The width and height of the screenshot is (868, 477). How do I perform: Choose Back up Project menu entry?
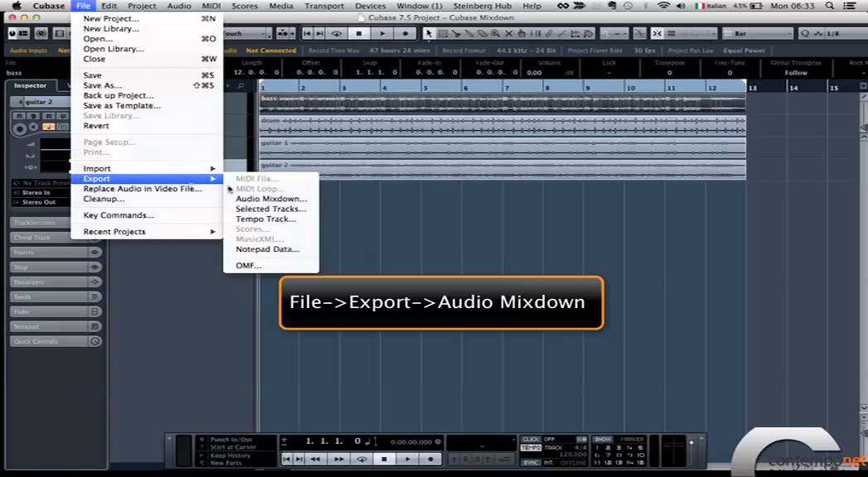tap(147, 95)
